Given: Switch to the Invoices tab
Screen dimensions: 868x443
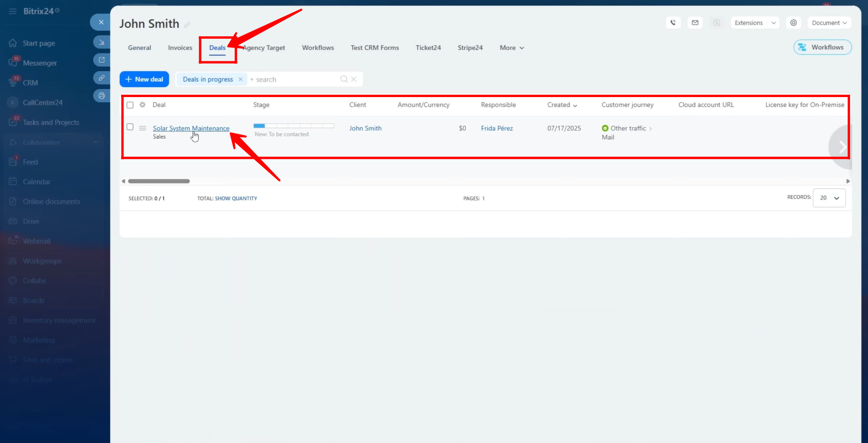Looking at the screenshot, I should pos(180,48).
